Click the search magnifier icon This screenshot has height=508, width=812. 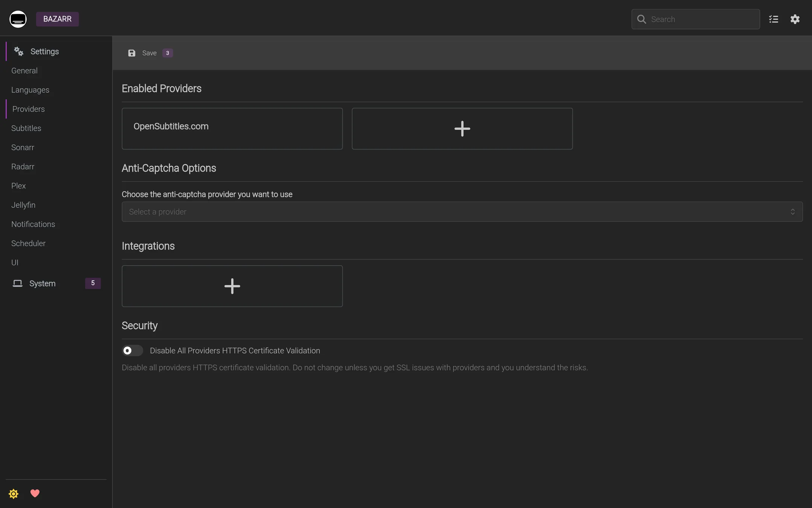coord(642,19)
